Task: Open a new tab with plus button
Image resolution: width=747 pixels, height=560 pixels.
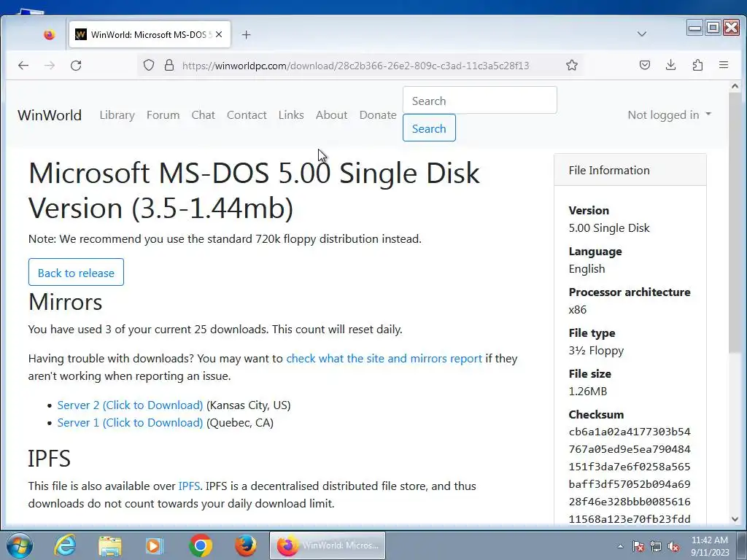Action: [247, 35]
